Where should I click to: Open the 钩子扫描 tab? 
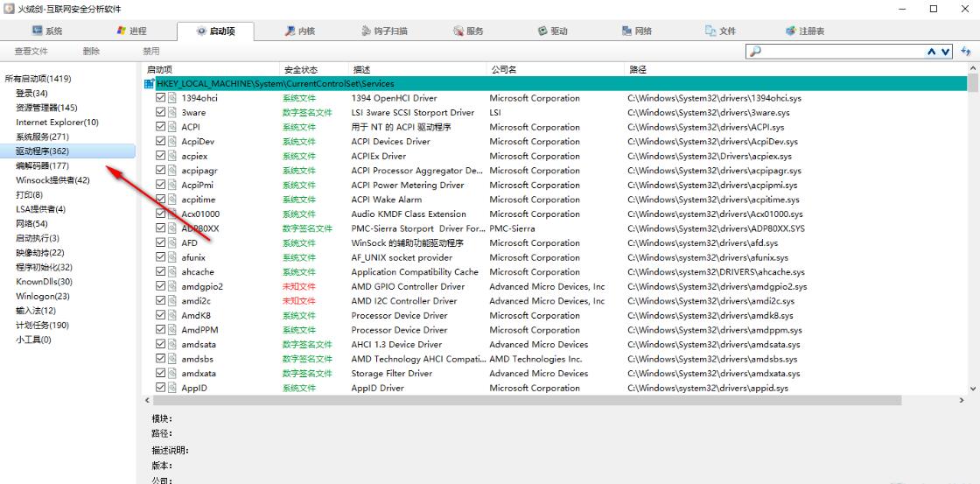[x=385, y=31]
